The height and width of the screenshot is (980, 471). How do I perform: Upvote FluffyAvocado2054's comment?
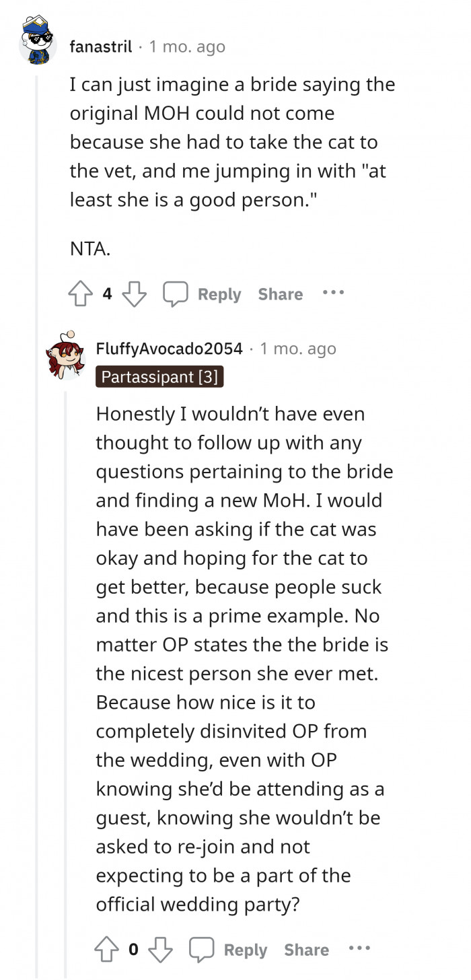(107, 949)
